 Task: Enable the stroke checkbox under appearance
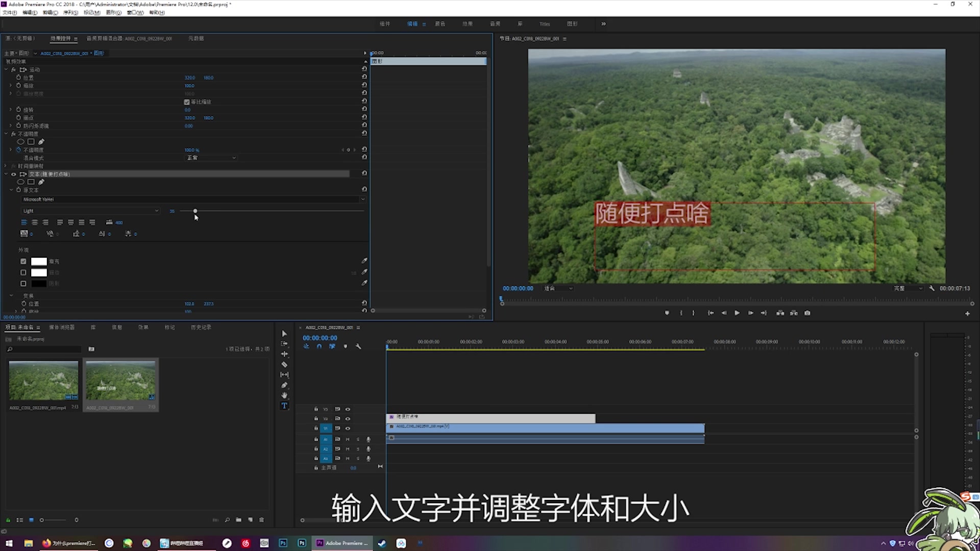[23, 272]
